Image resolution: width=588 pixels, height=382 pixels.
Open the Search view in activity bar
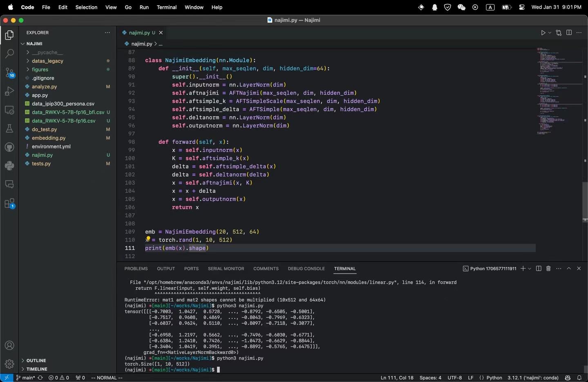(9, 53)
